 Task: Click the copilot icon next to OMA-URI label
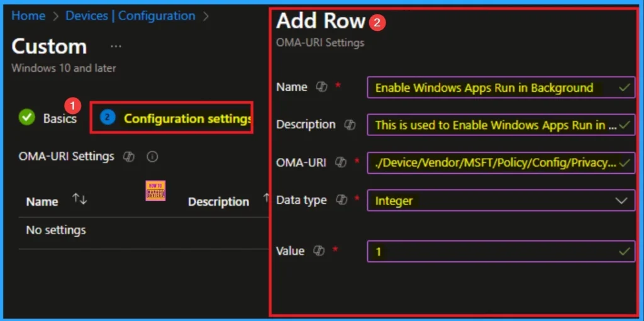pyautogui.click(x=341, y=162)
